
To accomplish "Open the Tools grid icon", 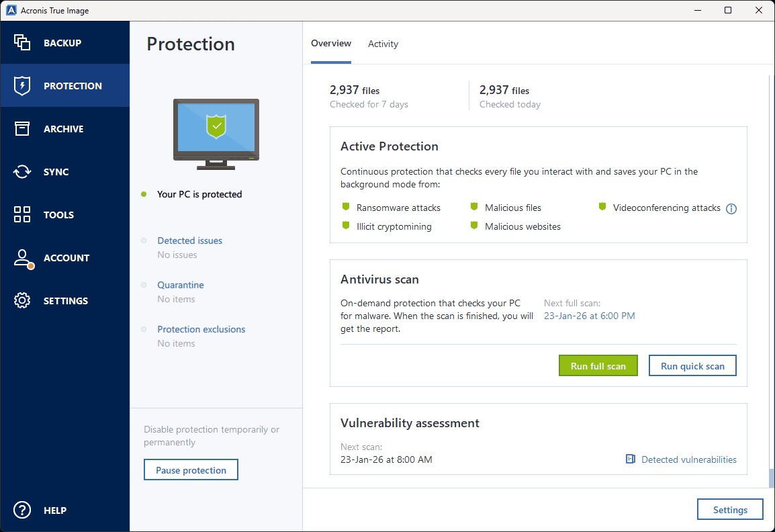I will pos(22,215).
